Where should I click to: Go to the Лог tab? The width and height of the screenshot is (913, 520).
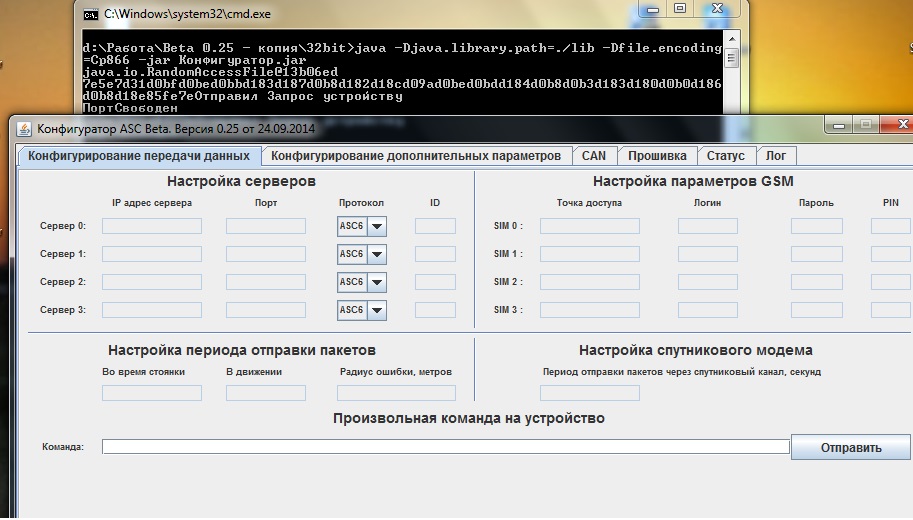(776, 156)
